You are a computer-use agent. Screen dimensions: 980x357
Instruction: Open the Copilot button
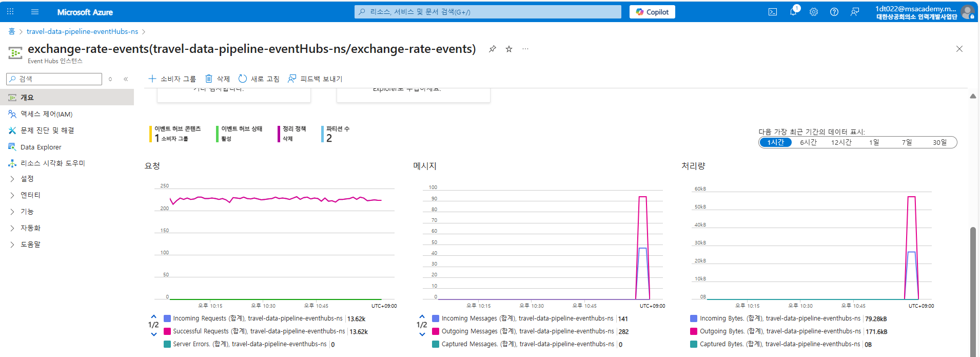click(x=652, y=12)
